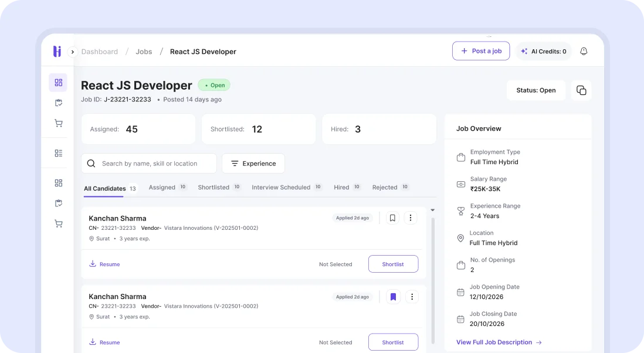Viewport: 644px width, 353px height.
Task: Collapse the sidebar using the chevron near the logo
Action: click(x=72, y=52)
